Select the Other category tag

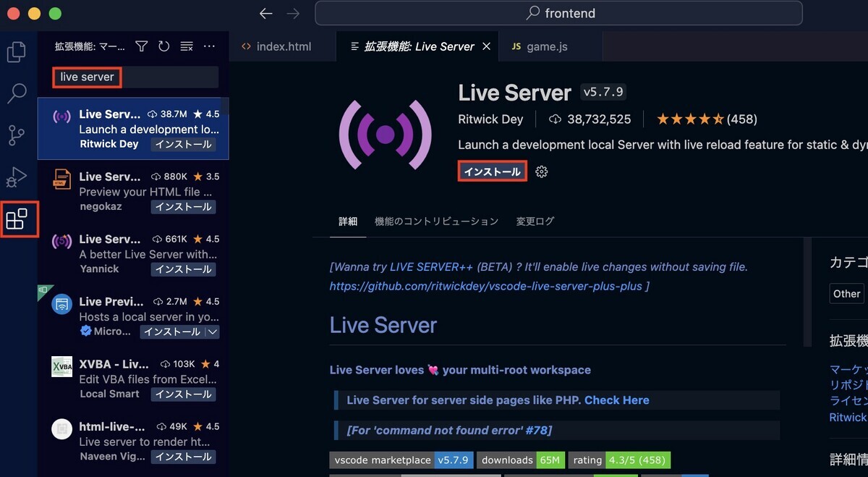click(846, 293)
